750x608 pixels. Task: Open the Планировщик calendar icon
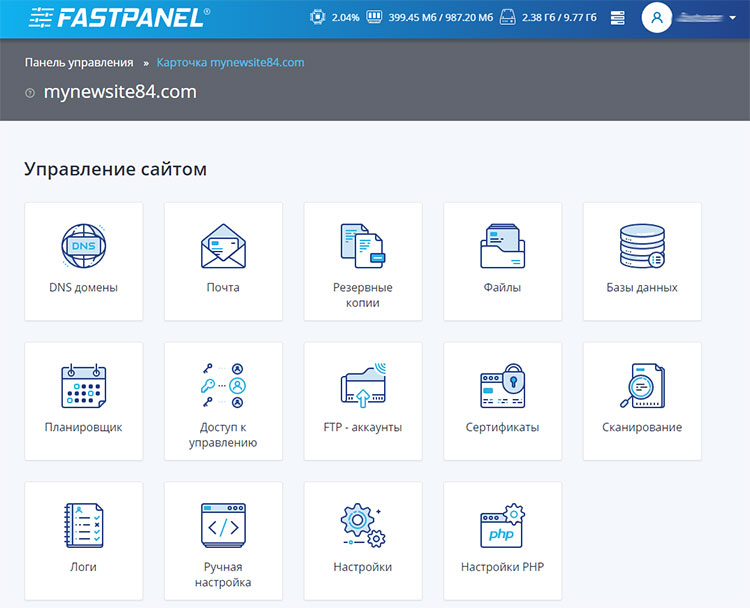click(x=83, y=386)
